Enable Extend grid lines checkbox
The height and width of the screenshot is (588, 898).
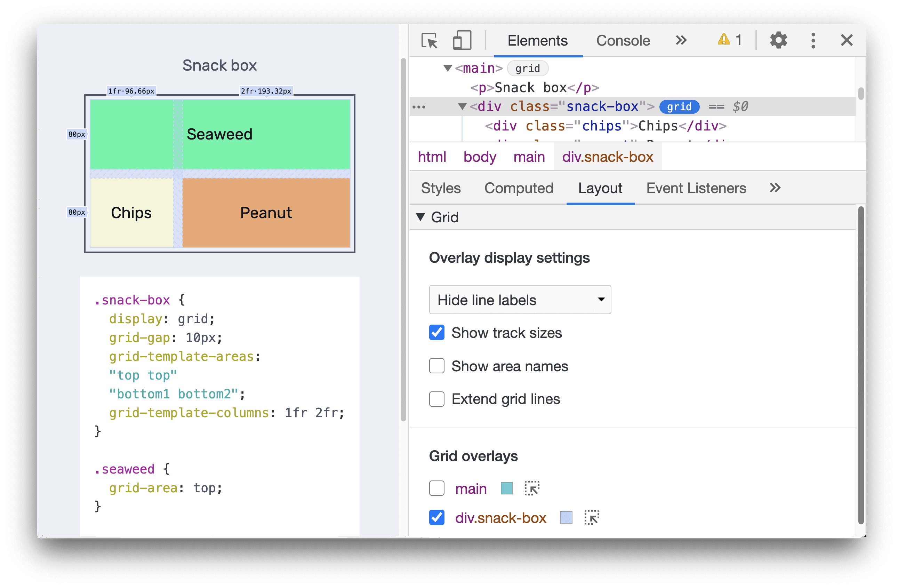point(435,399)
